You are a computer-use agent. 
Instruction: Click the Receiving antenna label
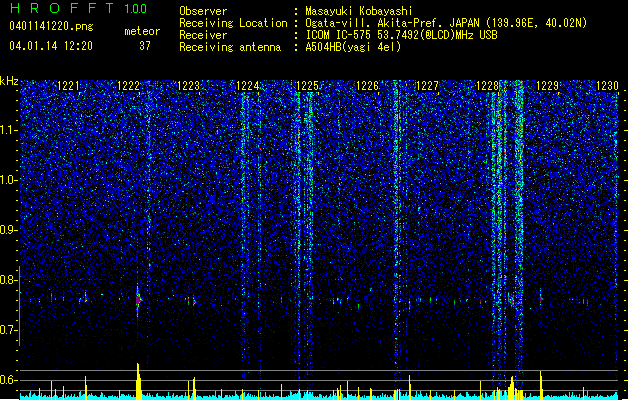coord(230,47)
